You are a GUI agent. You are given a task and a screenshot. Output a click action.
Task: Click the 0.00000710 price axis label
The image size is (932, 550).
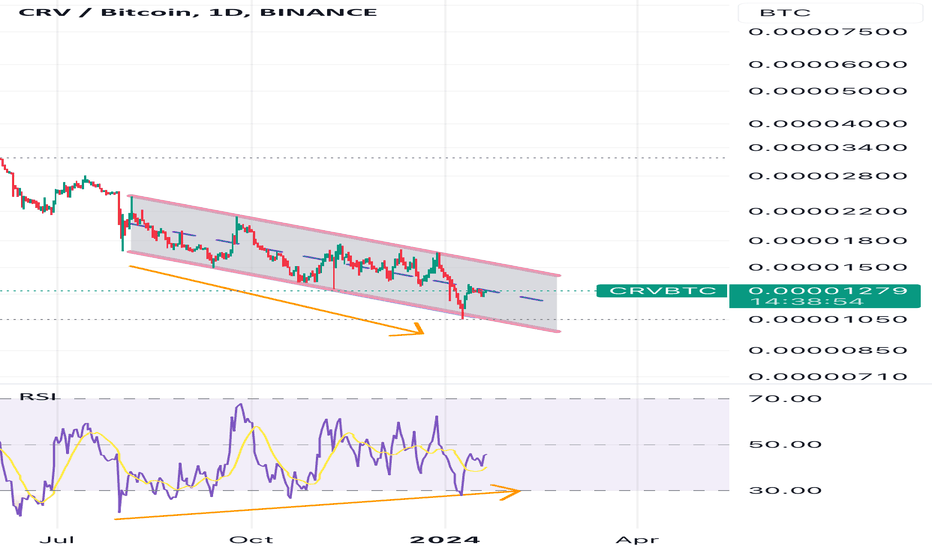point(828,376)
